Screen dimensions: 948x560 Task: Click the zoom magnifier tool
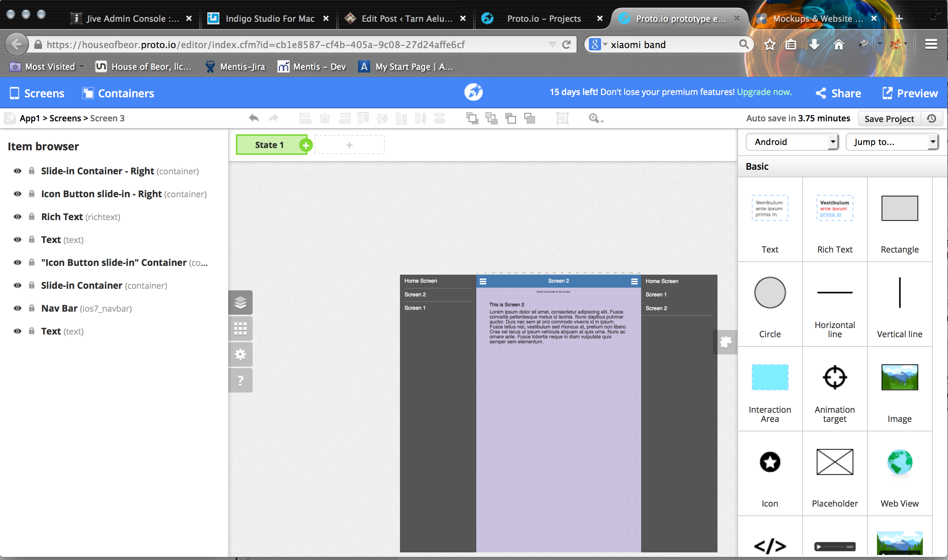(x=594, y=118)
